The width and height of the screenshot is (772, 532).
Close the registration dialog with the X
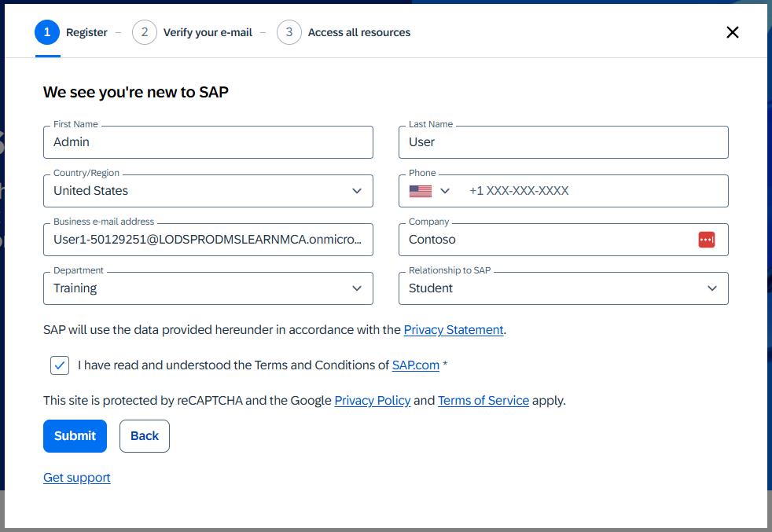click(x=732, y=32)
